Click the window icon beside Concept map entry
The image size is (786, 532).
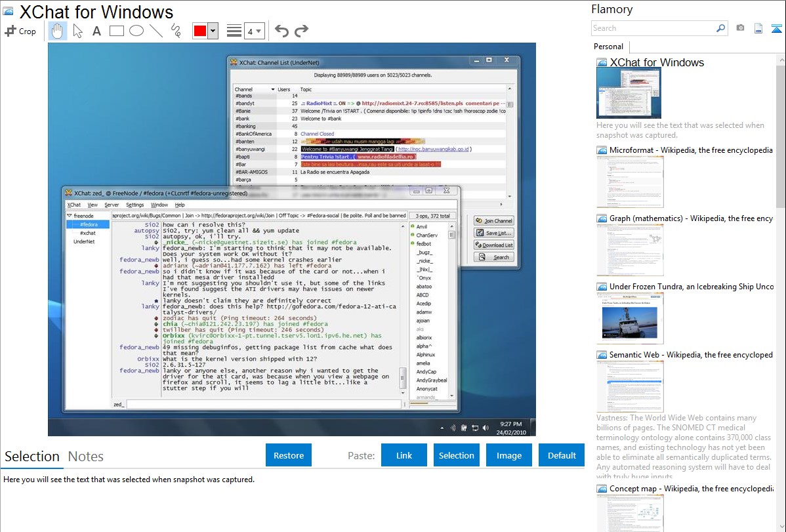[602, 488]
